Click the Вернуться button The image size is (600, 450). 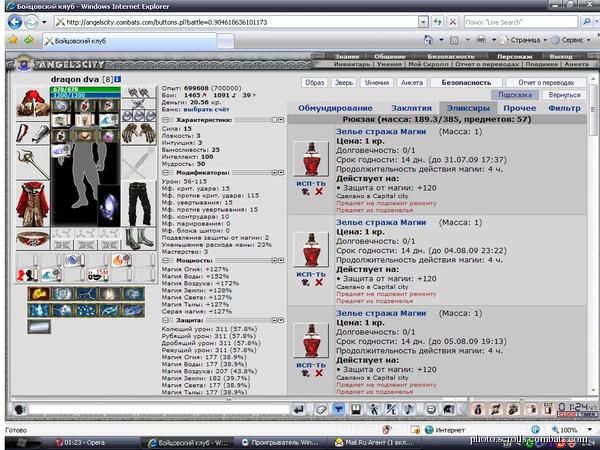[x=564, y=95]
